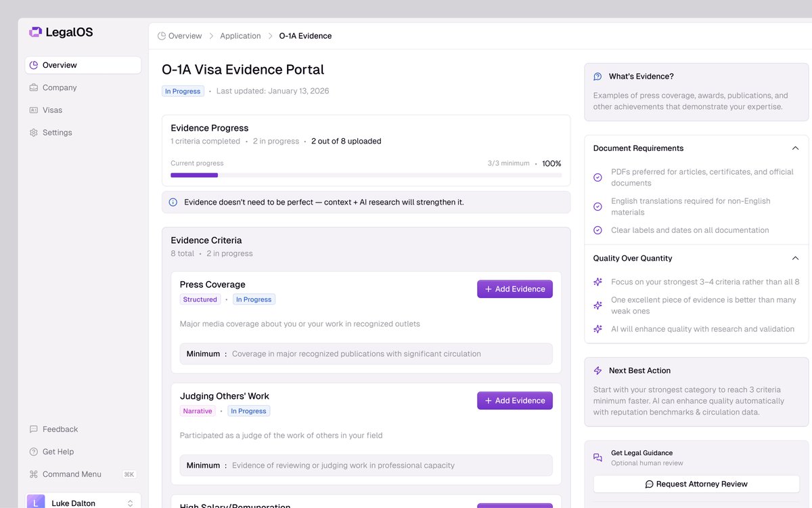Viewport: 812px width, 508px height.
Task: Click the Narrative tag on Judging Others' Work
Action: pyautogui.click(x=198, y=411)
